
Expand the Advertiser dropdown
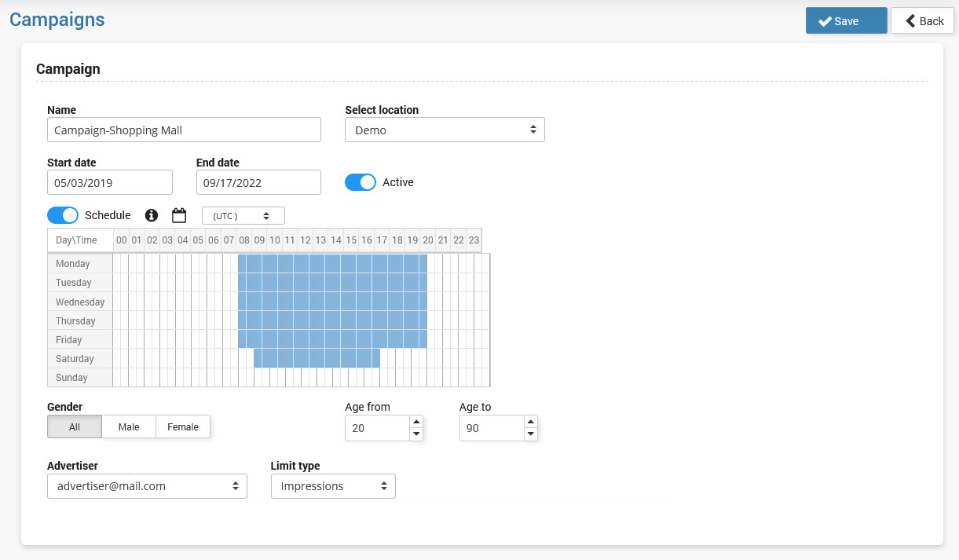coord(147,486)
